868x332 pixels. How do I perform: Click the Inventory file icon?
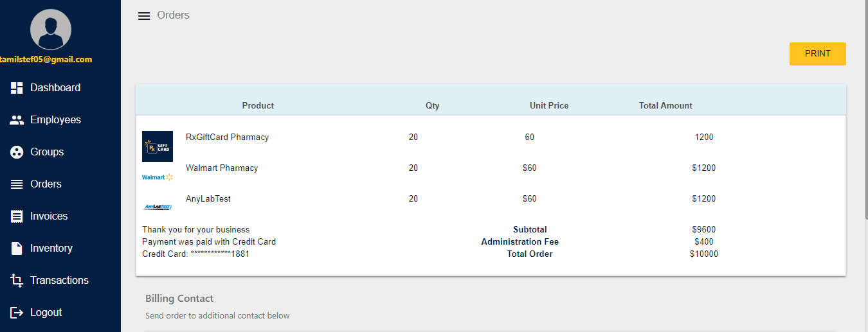(17, 249)
